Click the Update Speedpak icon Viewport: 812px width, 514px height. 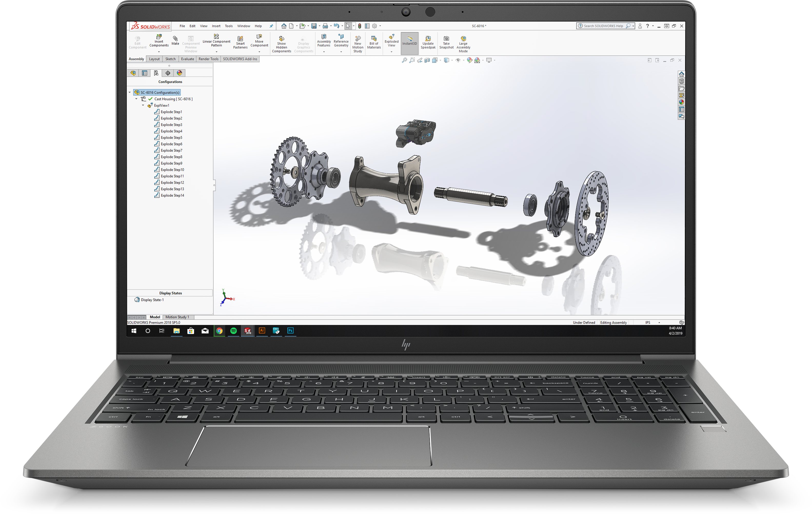pyautogui.click(x=428, y=38)
